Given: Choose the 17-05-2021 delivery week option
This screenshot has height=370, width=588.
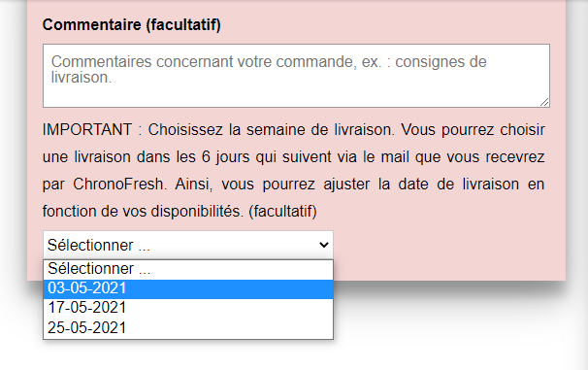Looking at the screenshot, I should pyautogui.click(x=188, y=308).
